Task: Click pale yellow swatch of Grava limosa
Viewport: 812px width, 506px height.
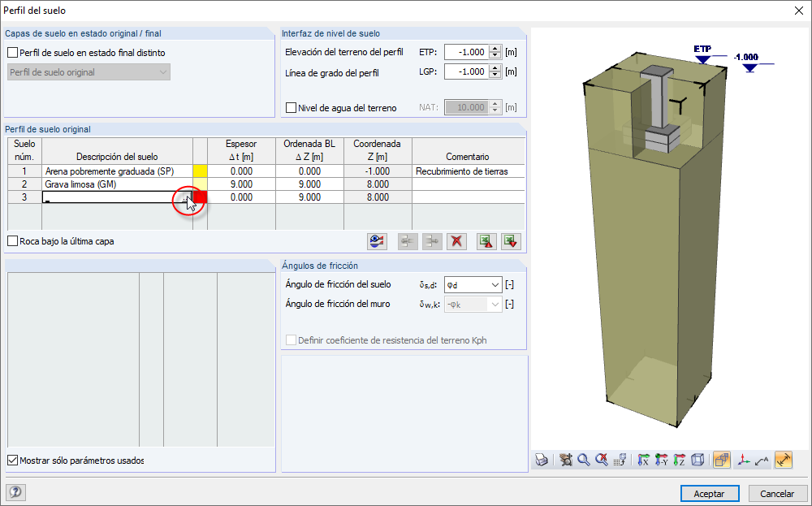Action: click(x=200, y=184)
